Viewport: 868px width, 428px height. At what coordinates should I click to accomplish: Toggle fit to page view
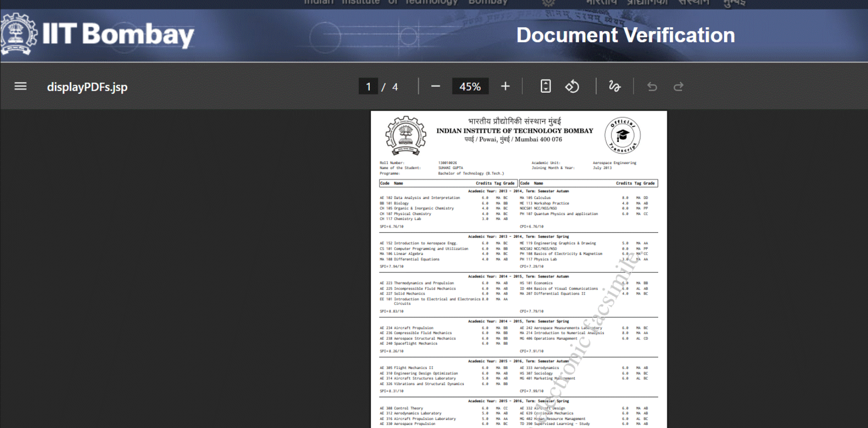pos(545,87)
